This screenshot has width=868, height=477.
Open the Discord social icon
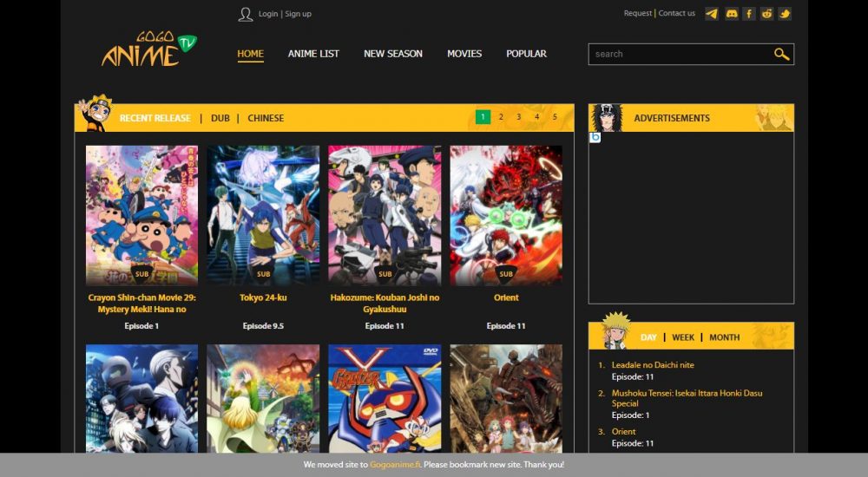731,13
